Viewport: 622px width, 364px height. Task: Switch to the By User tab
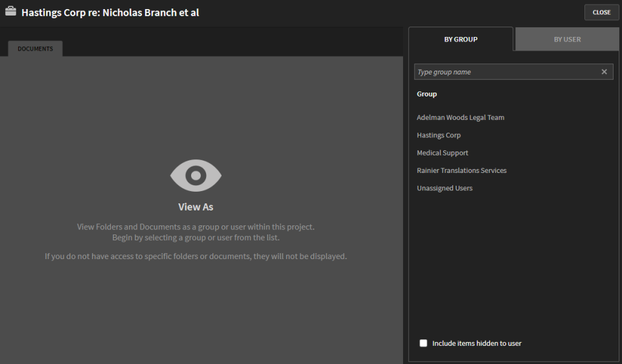pos(567,40)
